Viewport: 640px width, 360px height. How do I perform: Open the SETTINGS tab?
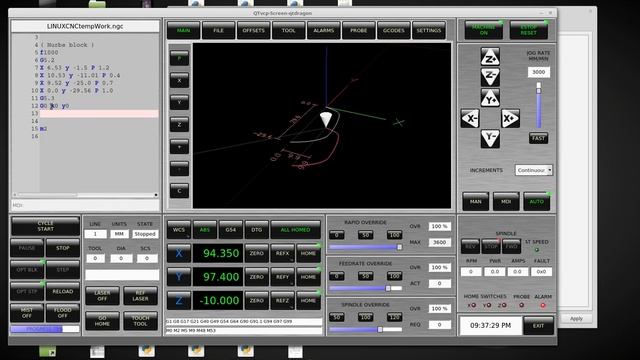point(429,31)
